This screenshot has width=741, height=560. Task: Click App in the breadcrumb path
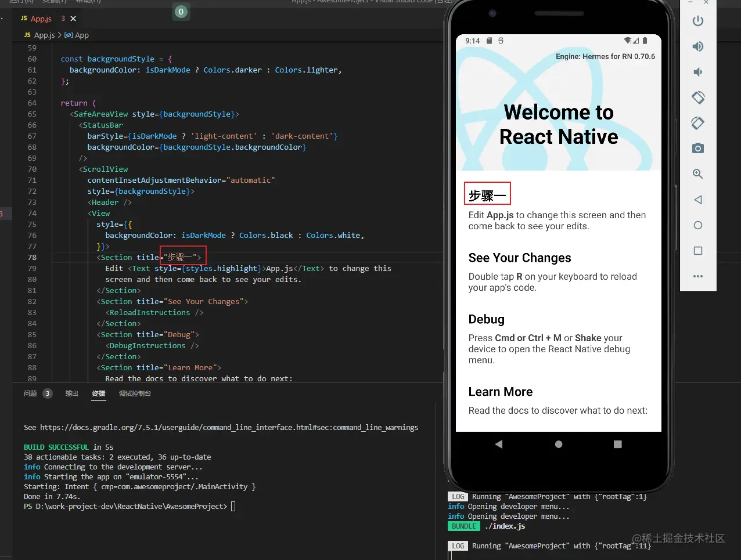[82, 35]
